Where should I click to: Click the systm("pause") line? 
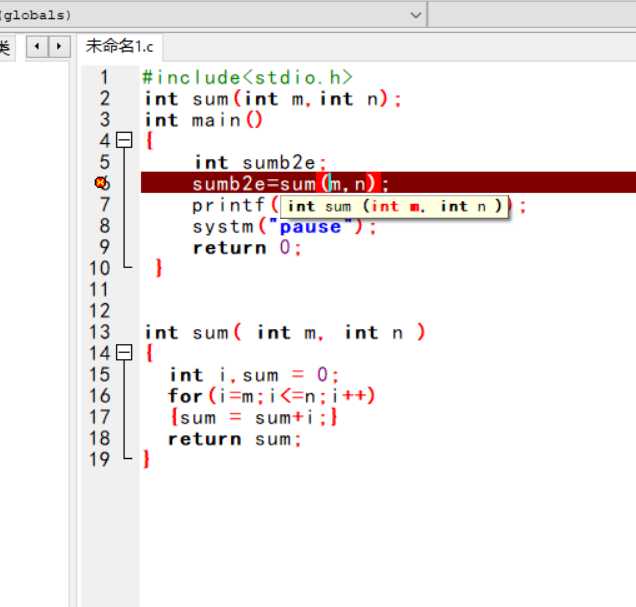[x=284, y=227]
